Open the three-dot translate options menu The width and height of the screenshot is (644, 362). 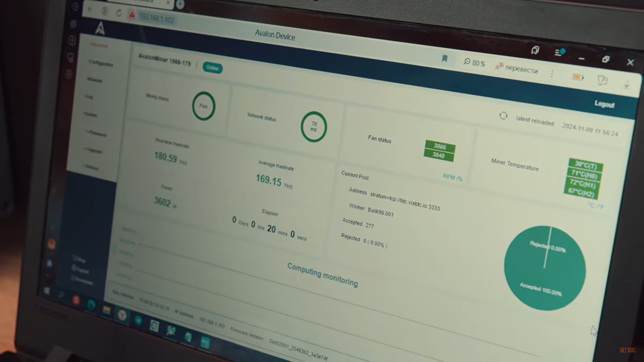point(552,74)
